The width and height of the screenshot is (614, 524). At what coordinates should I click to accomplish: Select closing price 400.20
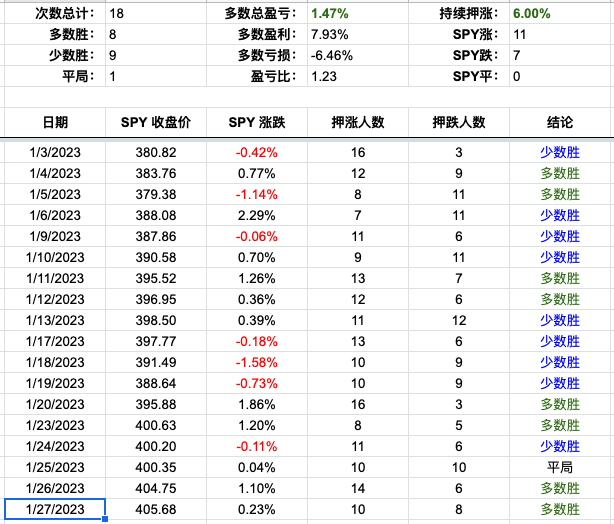pyautogui.click(x=156, y=446)
